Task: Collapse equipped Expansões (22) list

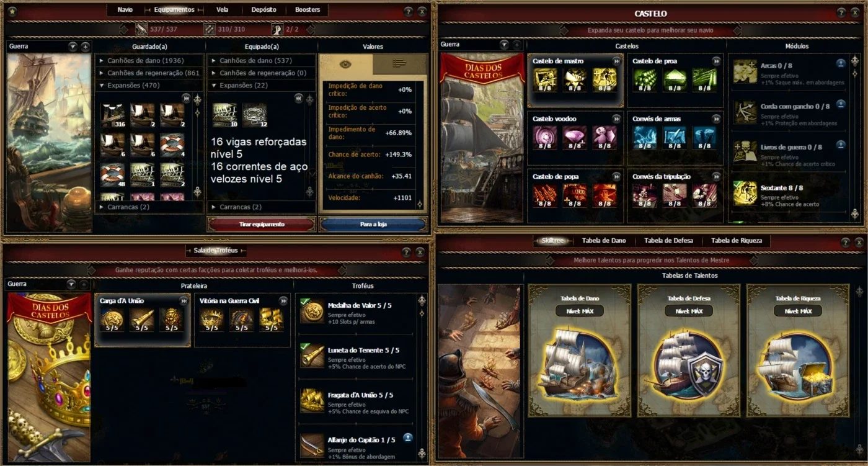Action: (x=262, y=86)
